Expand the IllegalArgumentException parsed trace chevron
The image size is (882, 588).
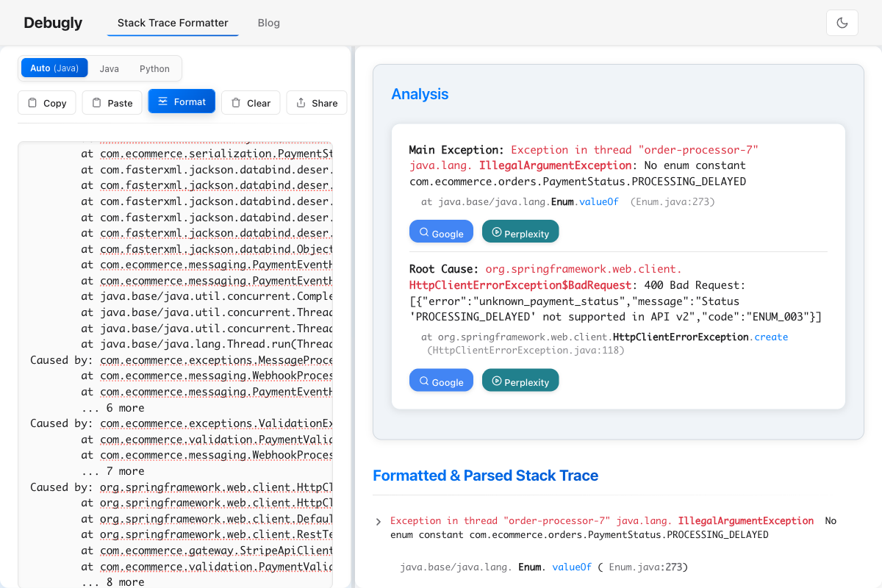click(x=379, y=522)
